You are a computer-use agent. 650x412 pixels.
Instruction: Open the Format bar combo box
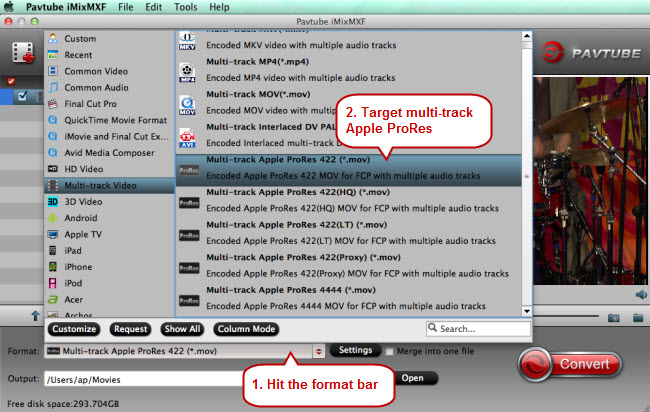click(x=184, y=351)
